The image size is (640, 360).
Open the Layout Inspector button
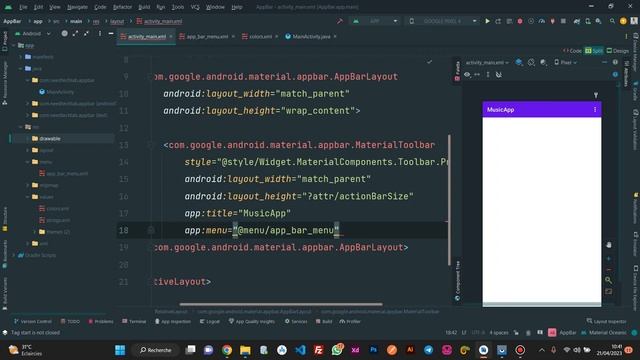(x=607, y=322)
